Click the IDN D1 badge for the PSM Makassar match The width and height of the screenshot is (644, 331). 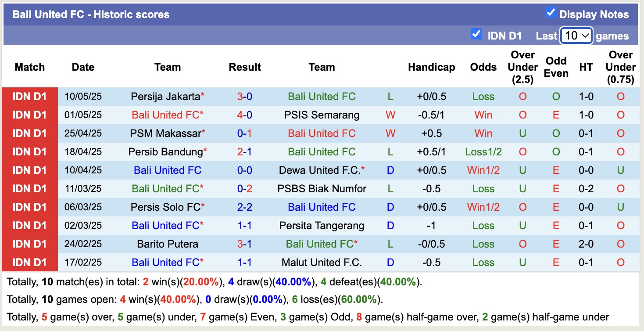(x=29, y=133)
